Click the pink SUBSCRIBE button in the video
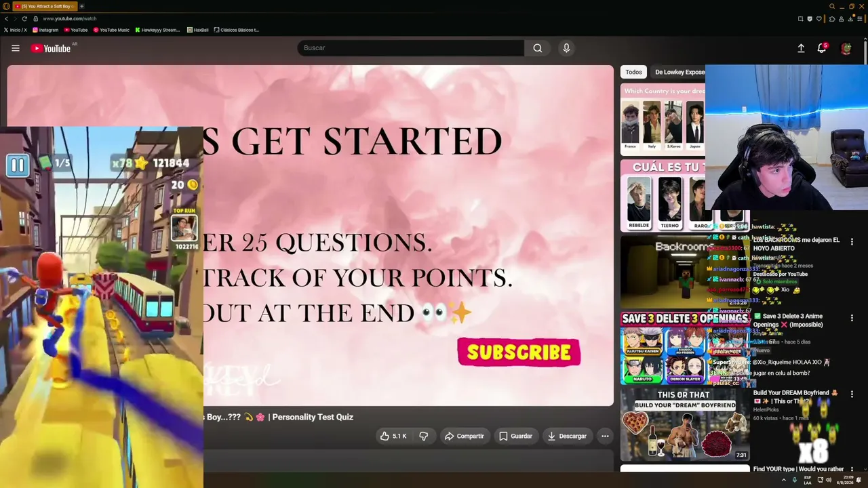This screenshot has width=868, height=488. [519, 352]
